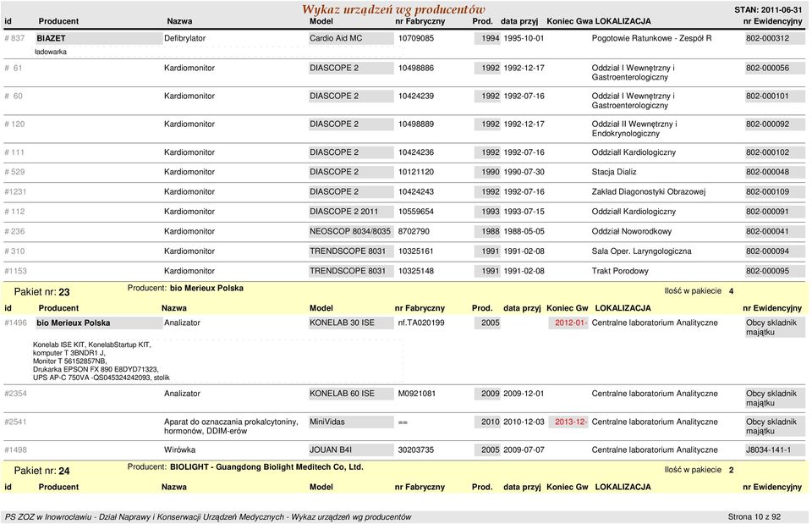812x524 pixels.
Task: Select serial number '10424239'
Action: pos(416,96)
